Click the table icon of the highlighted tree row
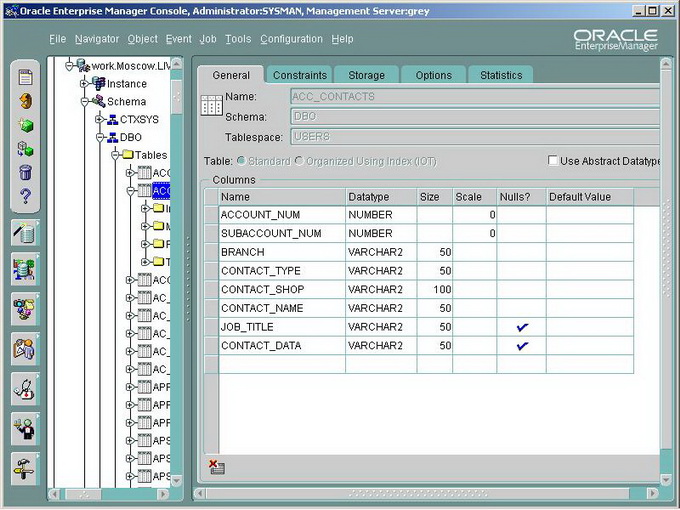The height and width of the screenshot is (510, 680). tap(144, 190)
